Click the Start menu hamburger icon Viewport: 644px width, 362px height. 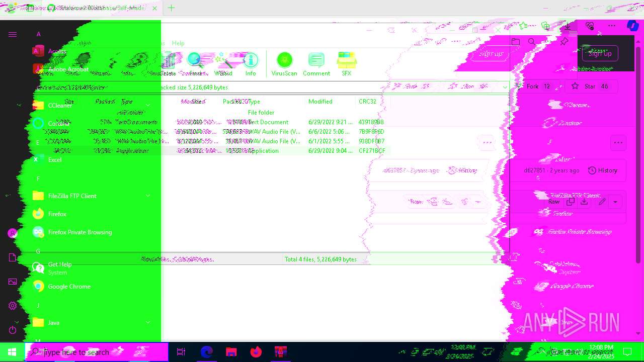(13, 34)
